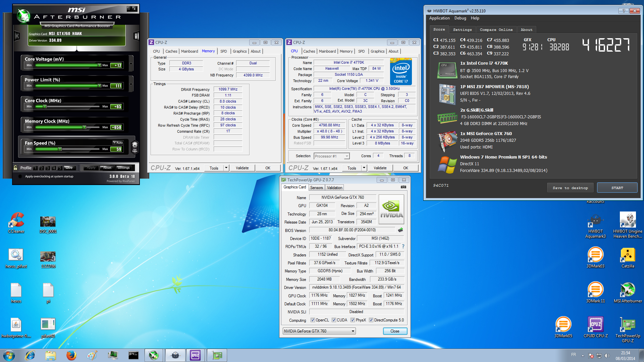Viewport: 644px width, 362px height.
Task: Open the Sensors tab in GPU-Z
Action: coord(316,188)
